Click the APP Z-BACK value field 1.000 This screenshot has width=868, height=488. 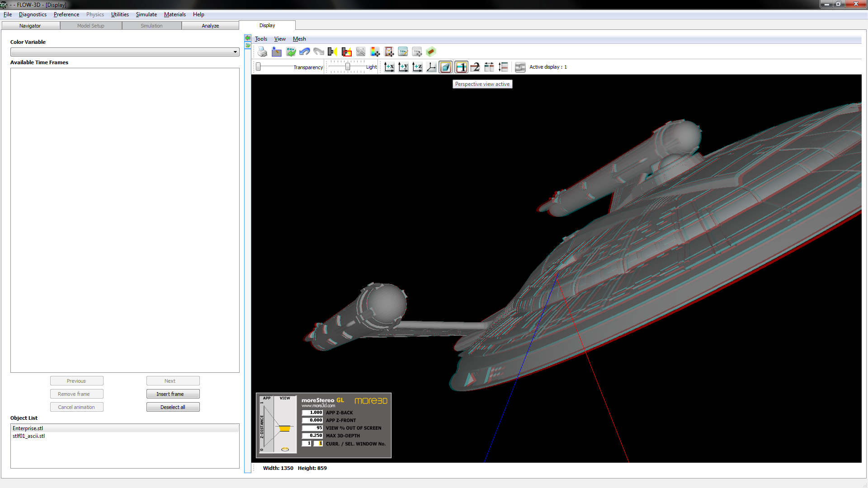click(312, 413)
